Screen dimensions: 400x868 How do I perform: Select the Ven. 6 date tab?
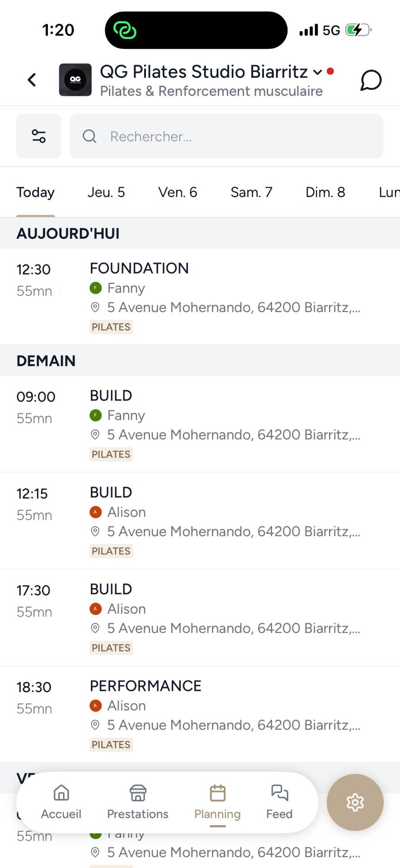point(178,193)
